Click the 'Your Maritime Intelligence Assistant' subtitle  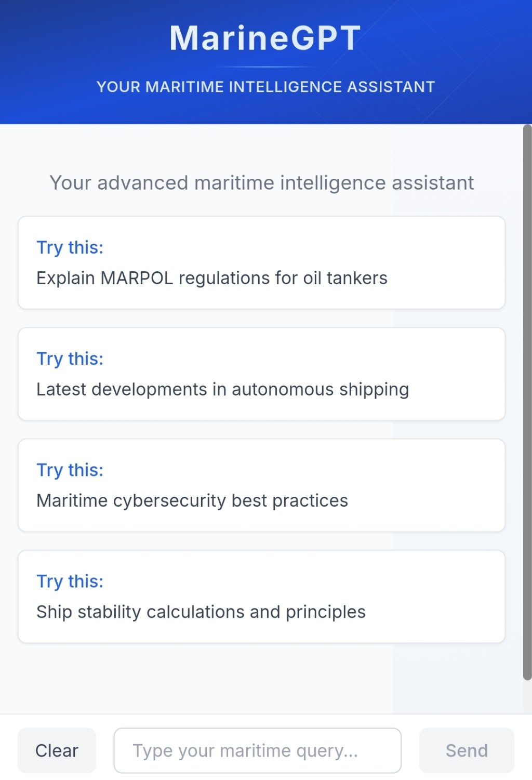265,87
